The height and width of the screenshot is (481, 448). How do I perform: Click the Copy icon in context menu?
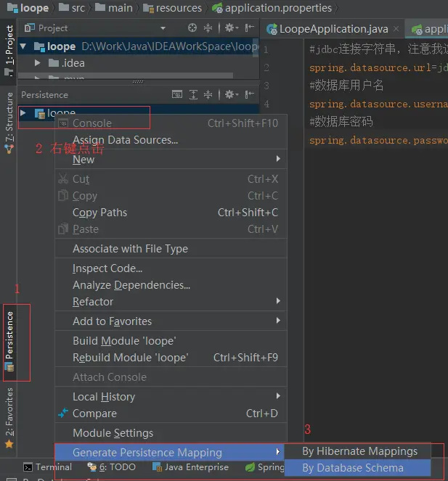(x=63, y=195)
